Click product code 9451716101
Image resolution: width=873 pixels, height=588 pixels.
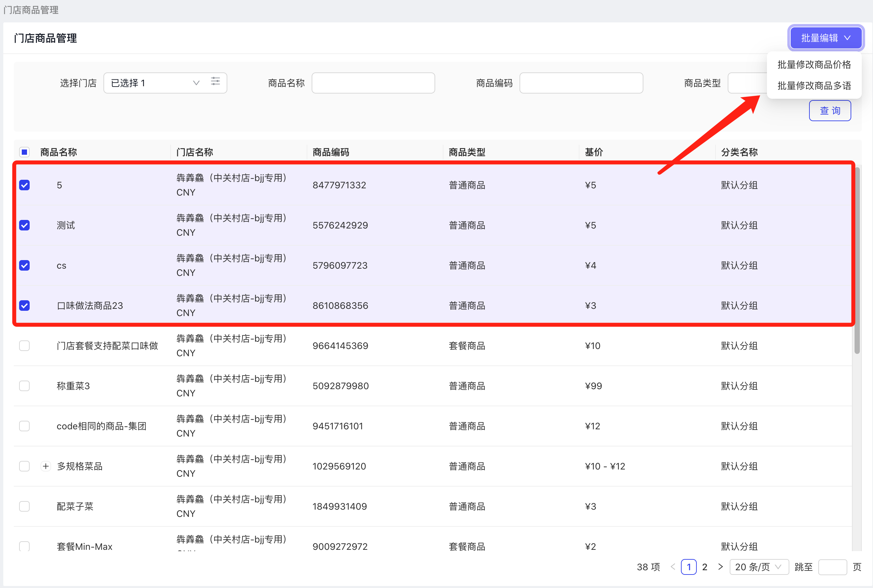coord(338,426)
